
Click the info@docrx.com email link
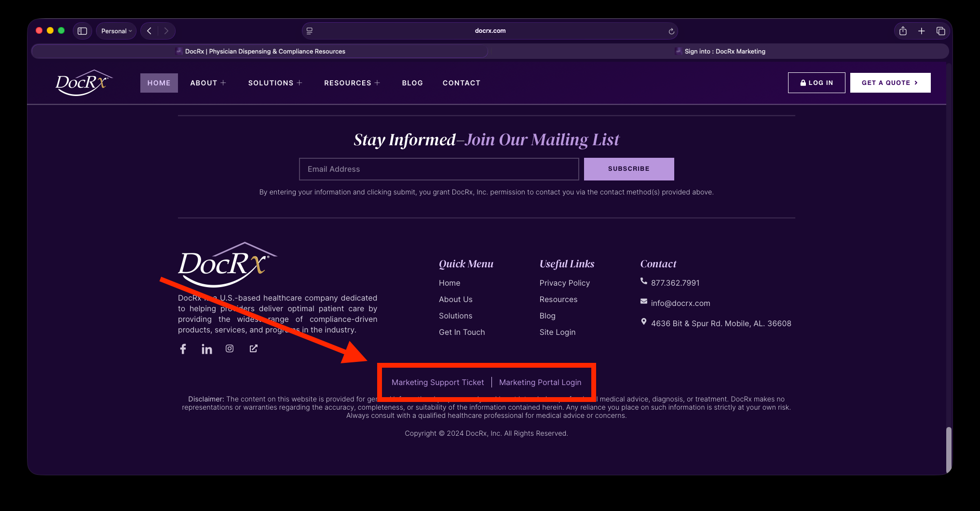point(681,303)
